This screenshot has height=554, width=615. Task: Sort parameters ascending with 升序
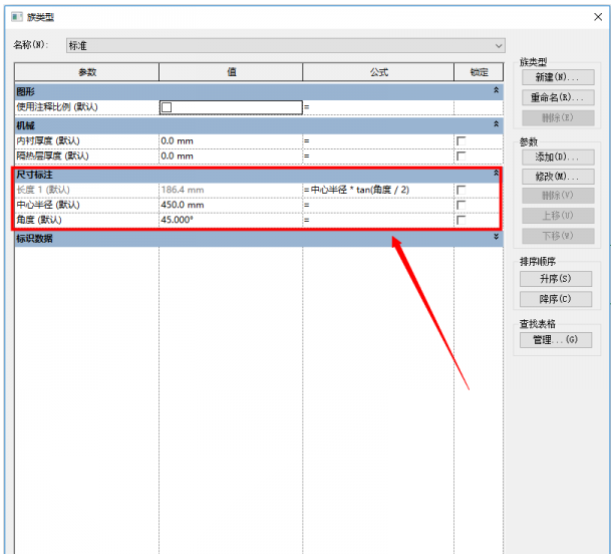click(x=557, y=279)
